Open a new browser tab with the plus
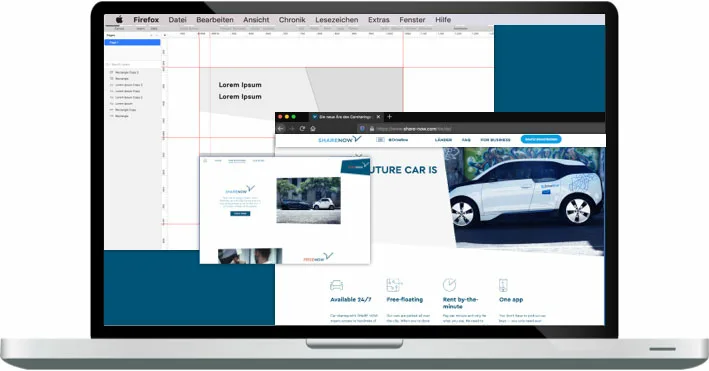 coord(389,117)
